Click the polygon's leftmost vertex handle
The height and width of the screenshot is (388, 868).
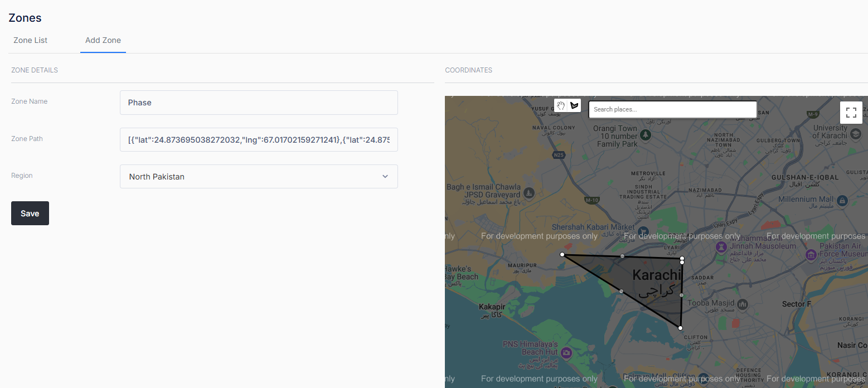[562, 255]
